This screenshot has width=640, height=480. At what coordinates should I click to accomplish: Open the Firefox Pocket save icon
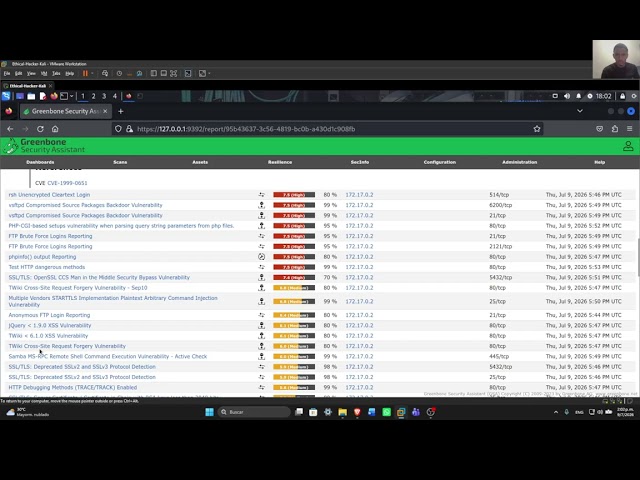click(599, 129)
